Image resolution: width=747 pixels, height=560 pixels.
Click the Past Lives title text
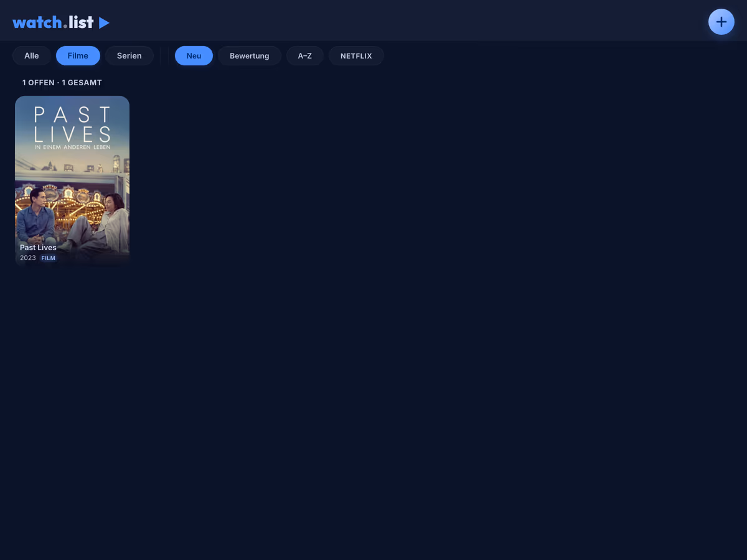[38, 248]
